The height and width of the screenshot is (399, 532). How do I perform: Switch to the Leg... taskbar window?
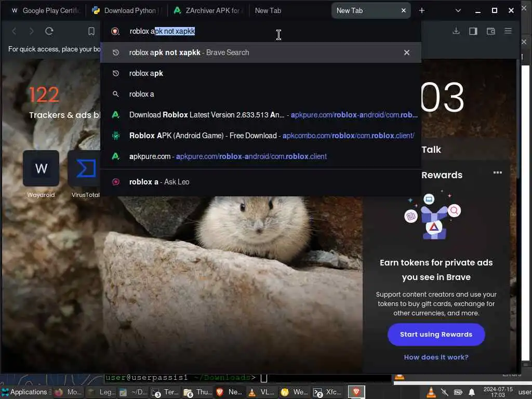point(101,392)
